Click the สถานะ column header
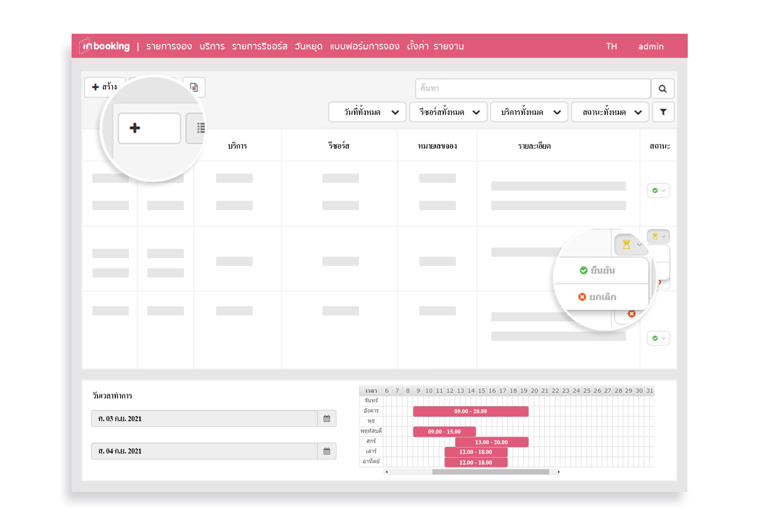This screenshot has height=532, width=776. [660, 146]
